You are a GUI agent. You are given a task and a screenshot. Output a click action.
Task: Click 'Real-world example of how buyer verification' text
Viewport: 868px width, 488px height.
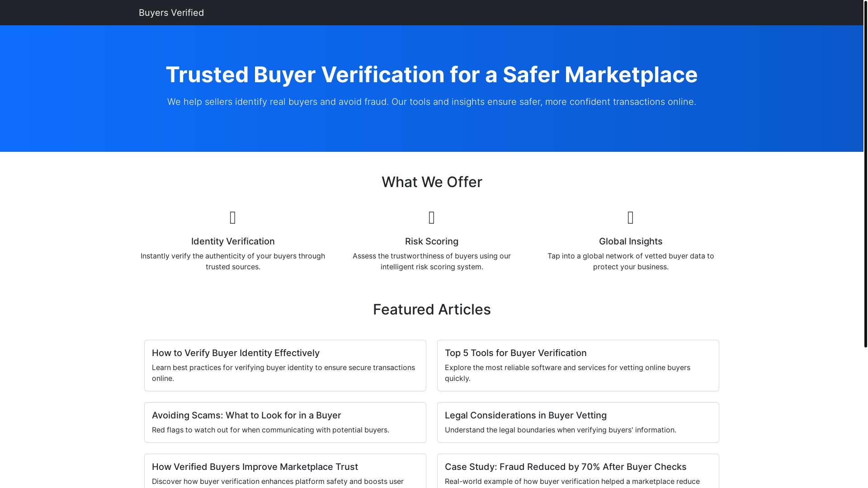coord(572,482)
